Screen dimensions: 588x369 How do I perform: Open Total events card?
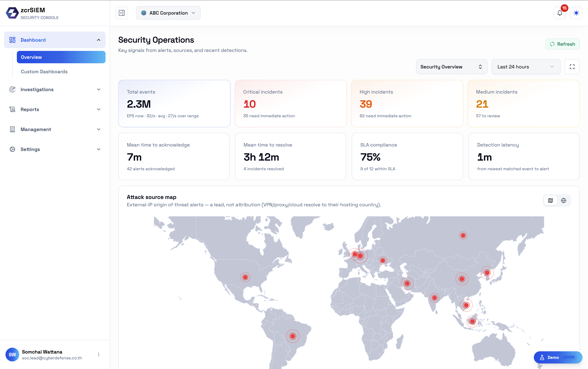(174, 104)
